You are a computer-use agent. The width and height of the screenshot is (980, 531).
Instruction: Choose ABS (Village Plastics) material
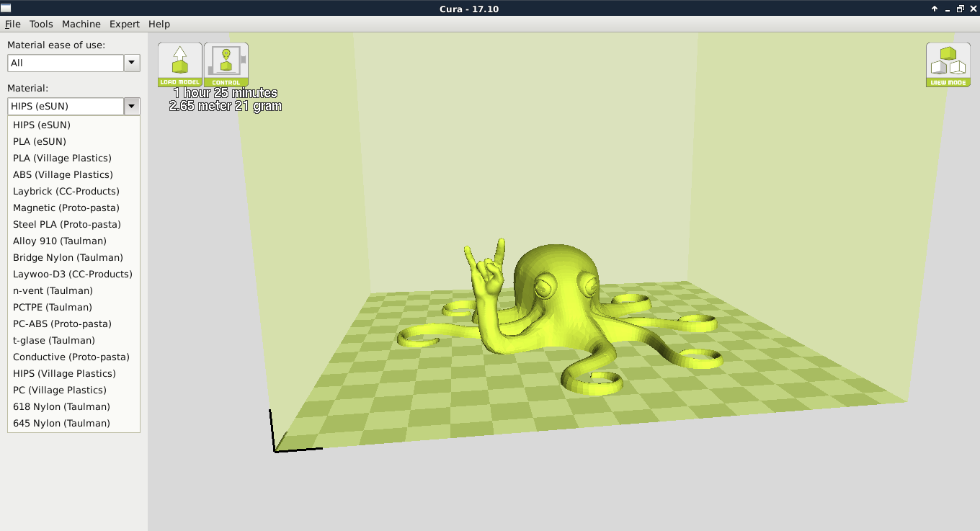point(63,174)
